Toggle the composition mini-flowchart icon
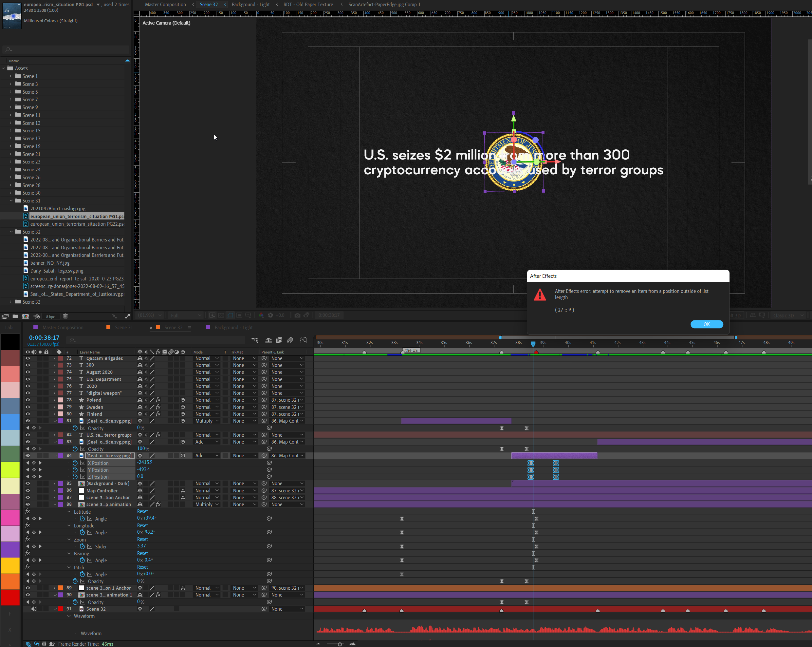Image resolution: width=812 pixels, height=647 pixels. (255, 340)
